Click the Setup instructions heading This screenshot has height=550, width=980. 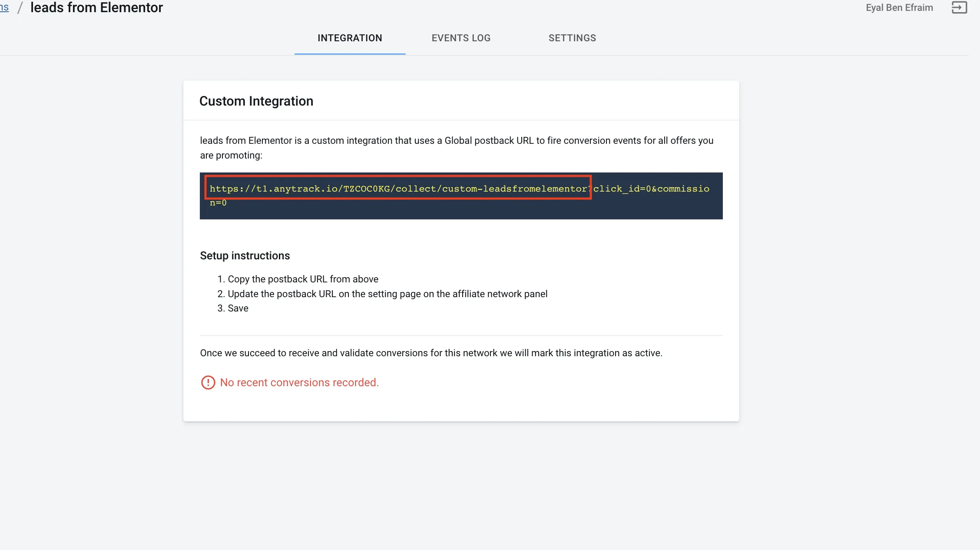[x=245, y=255]
